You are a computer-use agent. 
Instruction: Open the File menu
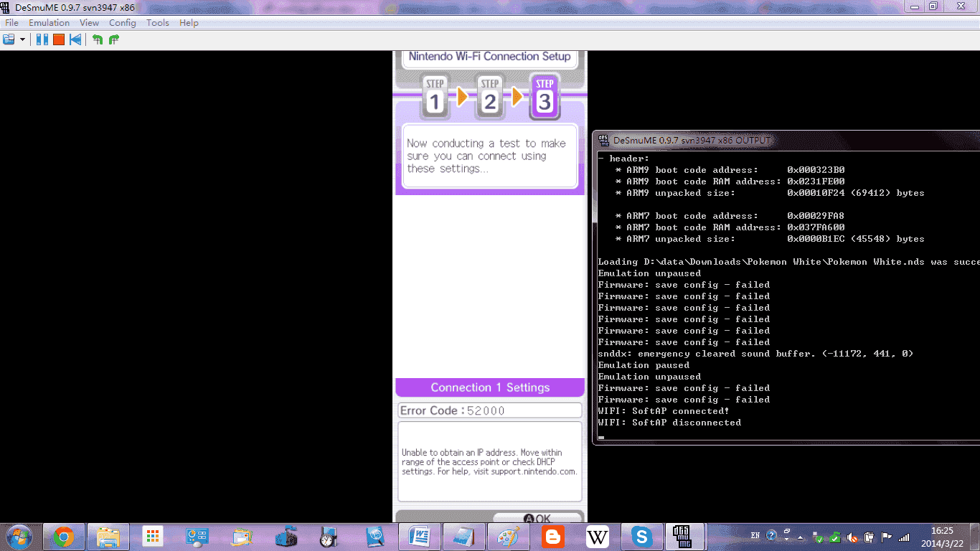pyautogui.click(x=11, y=23)
